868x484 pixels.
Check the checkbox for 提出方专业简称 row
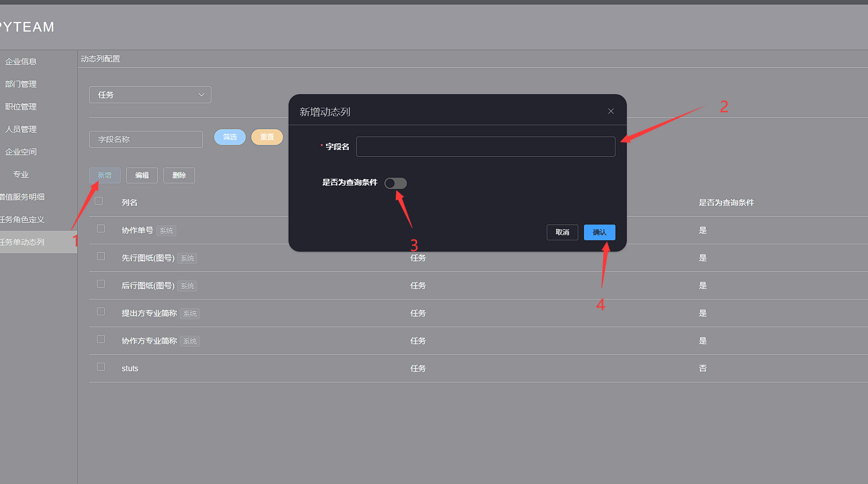(101, 311)
